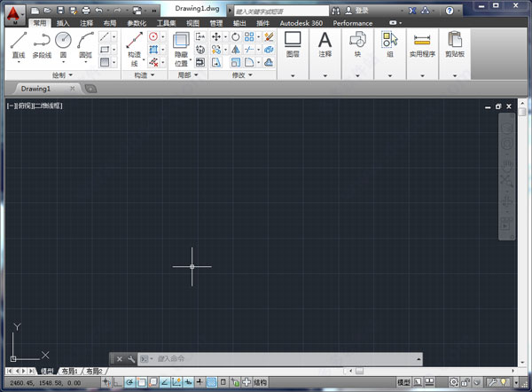Expand the 修改 modify panel

242,75
